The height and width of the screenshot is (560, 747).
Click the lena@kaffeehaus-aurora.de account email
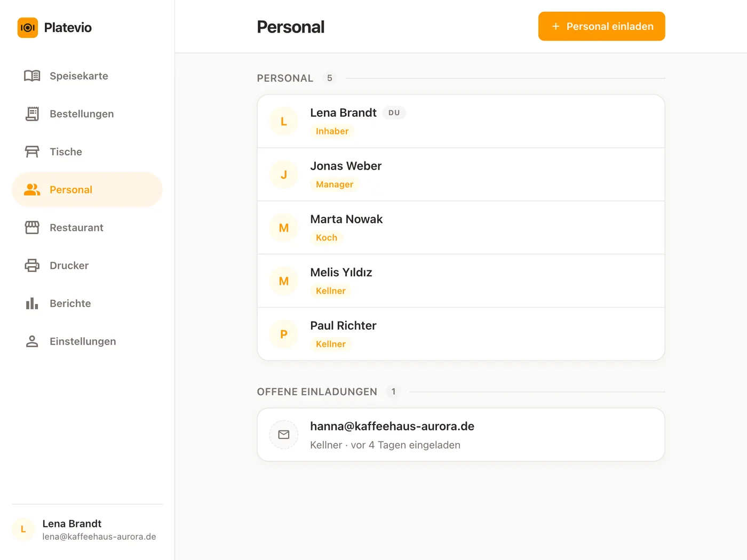point(99,537)
